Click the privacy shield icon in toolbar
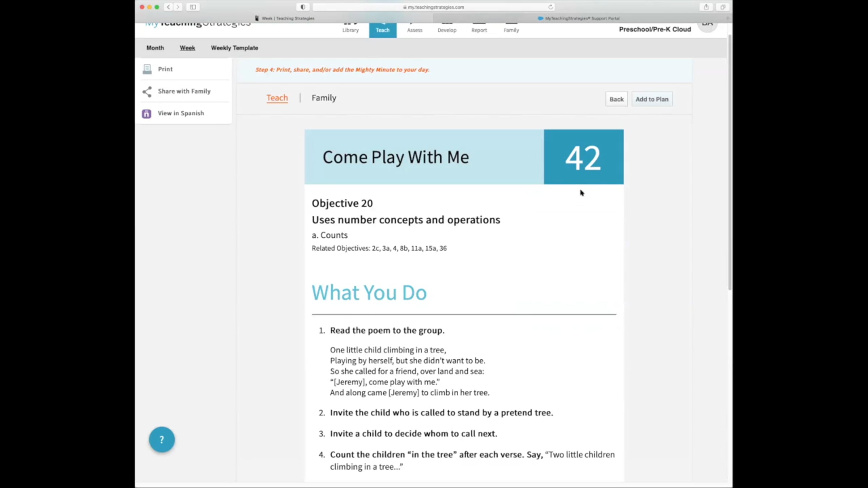Image resolution: width=868 pixels, height=488 pixels. point(303,7)
